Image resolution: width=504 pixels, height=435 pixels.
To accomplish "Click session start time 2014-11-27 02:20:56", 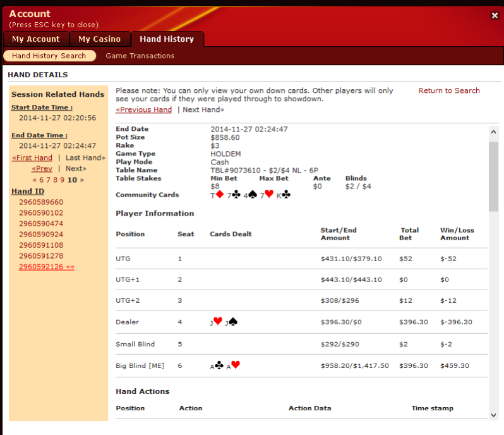I will [57, 118].
